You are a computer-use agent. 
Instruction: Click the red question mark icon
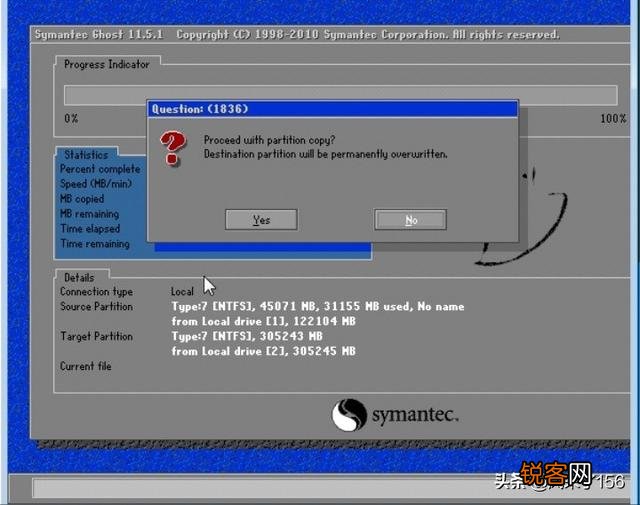pyautogui.click(x=173, y=148)
